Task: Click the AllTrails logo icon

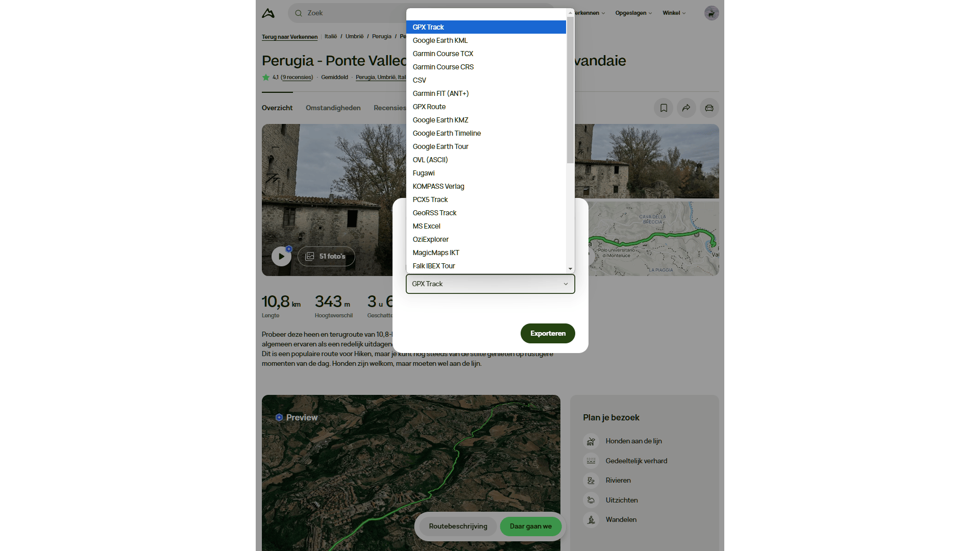Action: (x=268, y=13)
